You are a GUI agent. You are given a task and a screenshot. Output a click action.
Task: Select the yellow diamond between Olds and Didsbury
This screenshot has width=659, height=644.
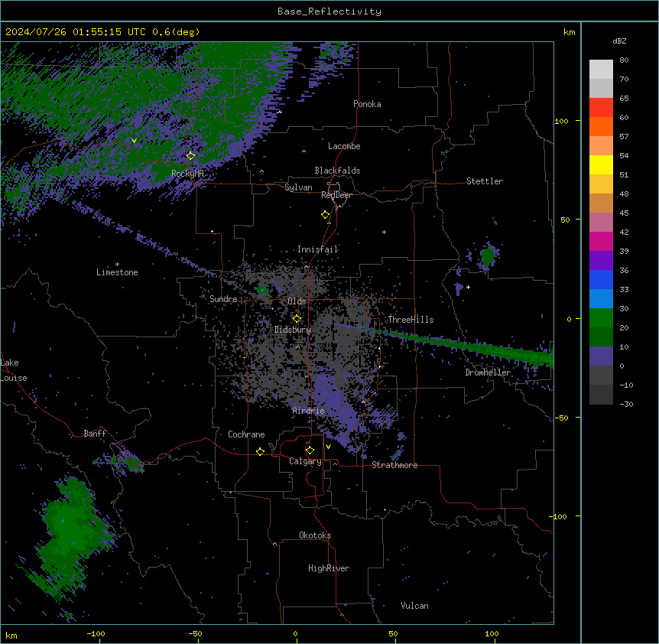297,319
